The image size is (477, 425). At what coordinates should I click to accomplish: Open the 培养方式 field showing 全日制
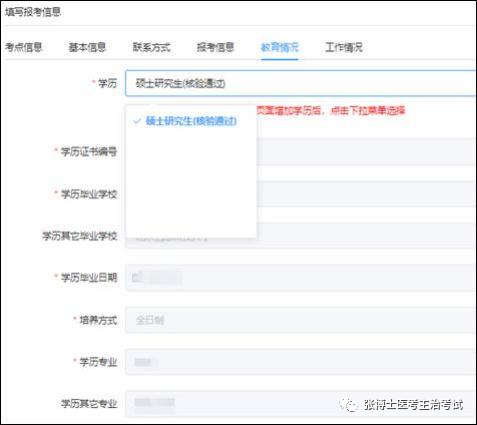point(301,320)
